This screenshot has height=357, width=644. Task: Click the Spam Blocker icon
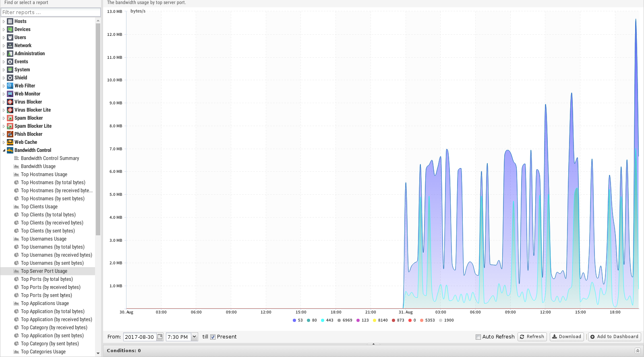(x=10, y=118)
